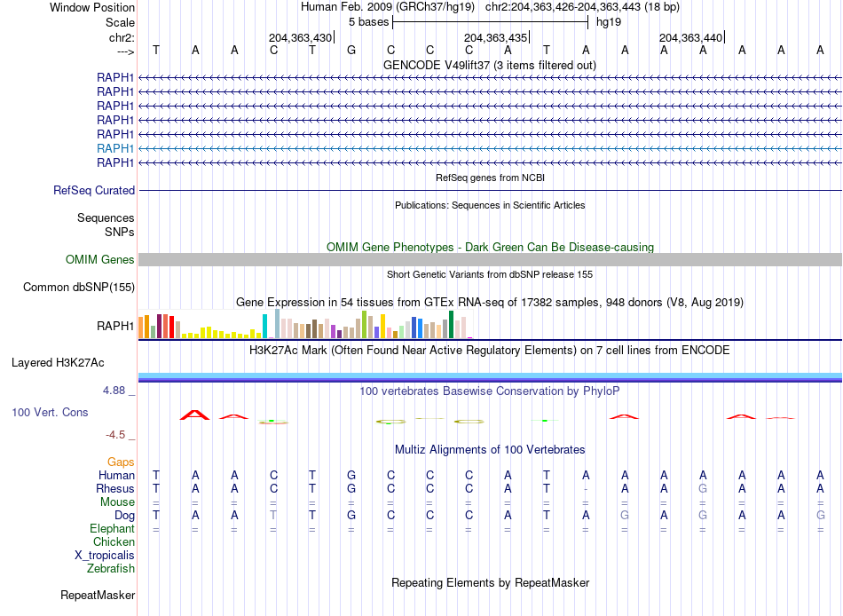Click the RAPH1 GTEx expression bar chart

305,324
